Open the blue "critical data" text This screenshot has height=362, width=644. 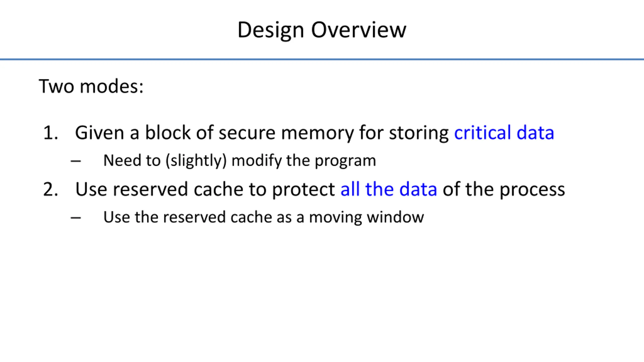click(504, 133)
